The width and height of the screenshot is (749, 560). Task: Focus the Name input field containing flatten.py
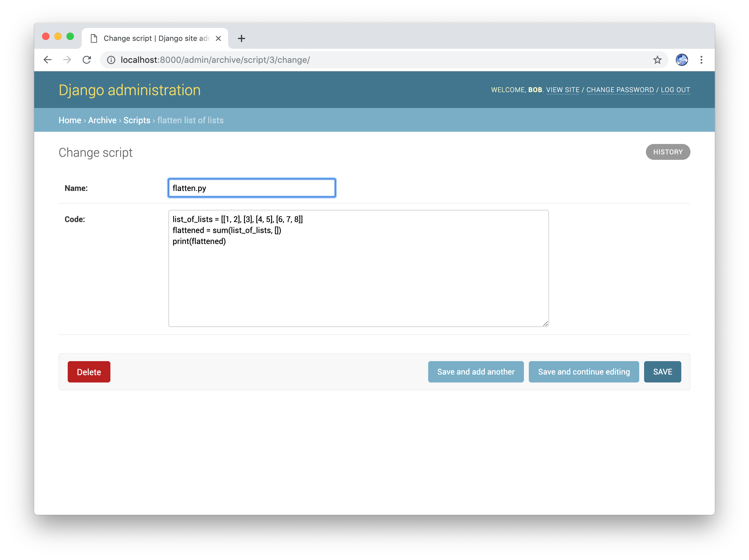pyautogui.click(x=251, y=188)
